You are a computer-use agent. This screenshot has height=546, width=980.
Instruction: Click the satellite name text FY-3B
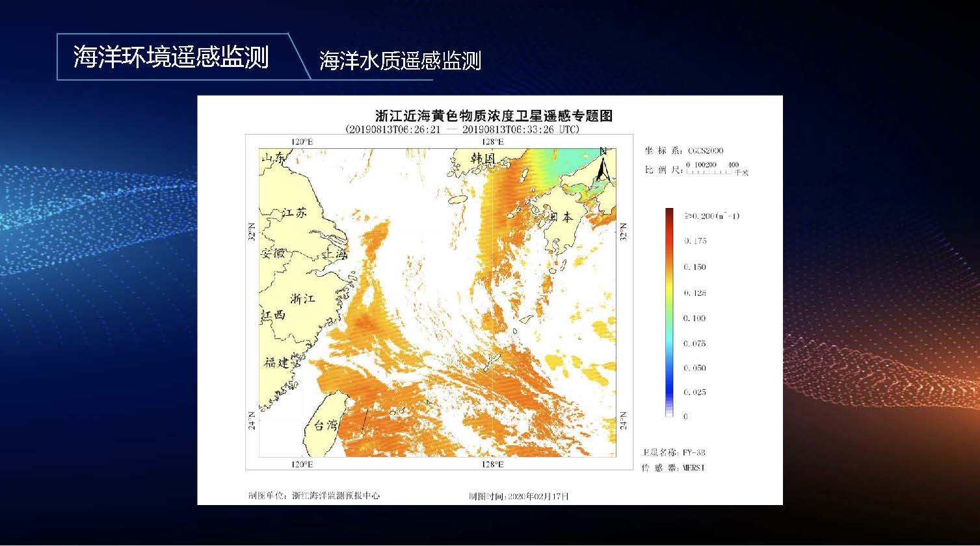(x=694, y=452)
